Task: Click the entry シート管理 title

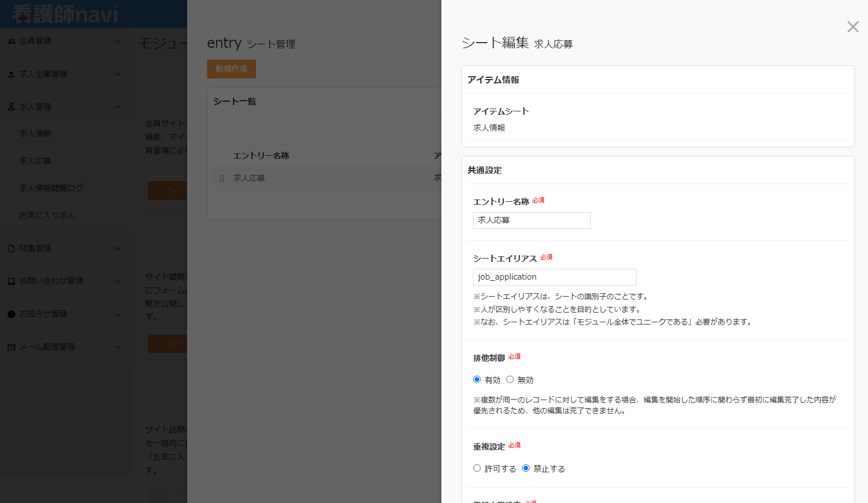Action: (x=251, y=43)
